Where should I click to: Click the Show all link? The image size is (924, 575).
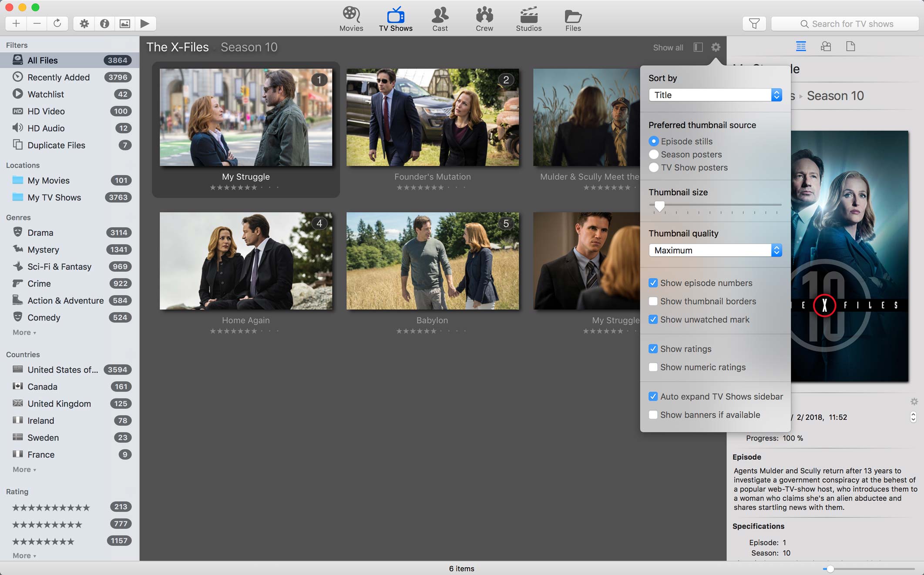click(x=668, y=47)
